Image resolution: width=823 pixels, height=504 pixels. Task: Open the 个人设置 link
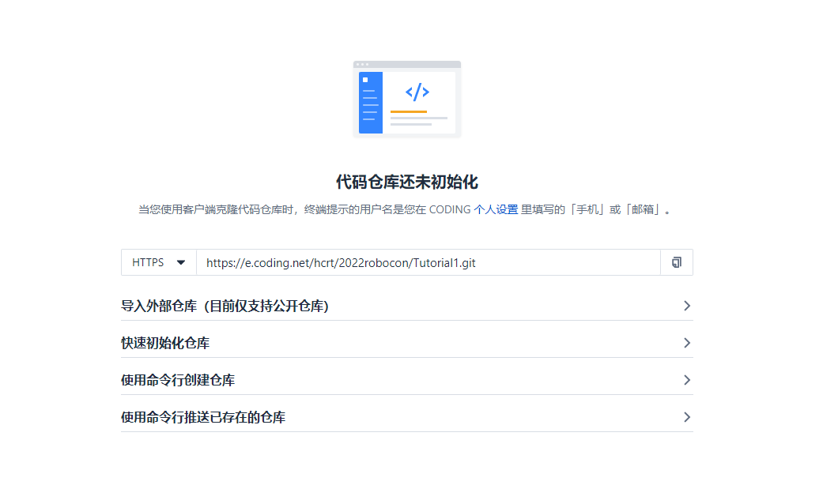click(x=496, y=210)
